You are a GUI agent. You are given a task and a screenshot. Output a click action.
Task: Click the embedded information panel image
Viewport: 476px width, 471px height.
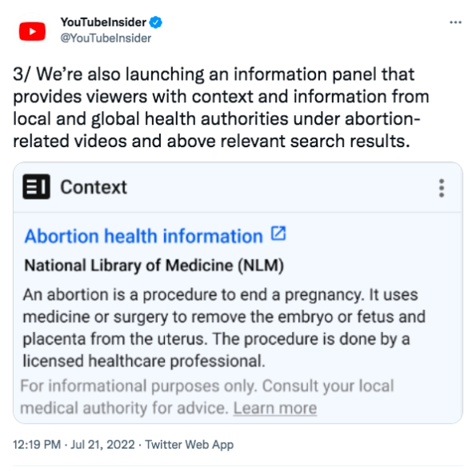click(x=238, y=293)
